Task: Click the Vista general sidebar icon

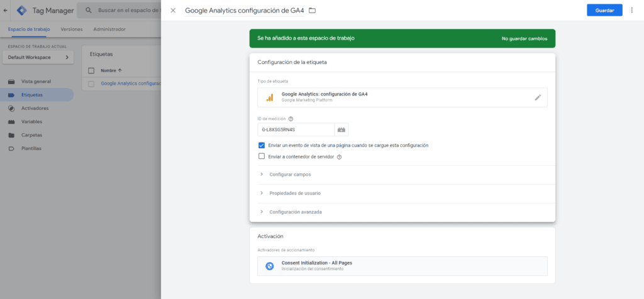Action: [x=11, y=82]
